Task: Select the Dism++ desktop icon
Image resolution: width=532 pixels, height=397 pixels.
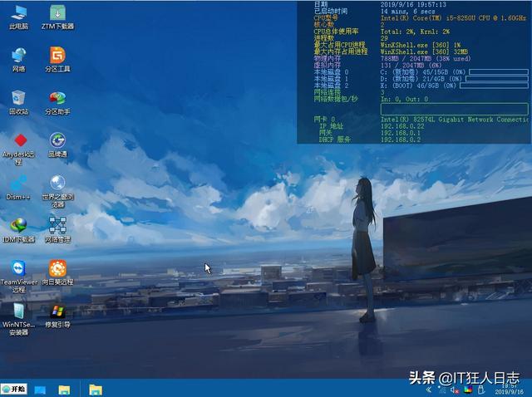Action: click(x=18, y=188)
